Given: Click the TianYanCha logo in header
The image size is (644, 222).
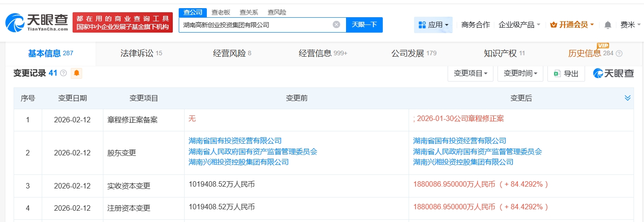Looking at the screenshot, I should [36, 22].
